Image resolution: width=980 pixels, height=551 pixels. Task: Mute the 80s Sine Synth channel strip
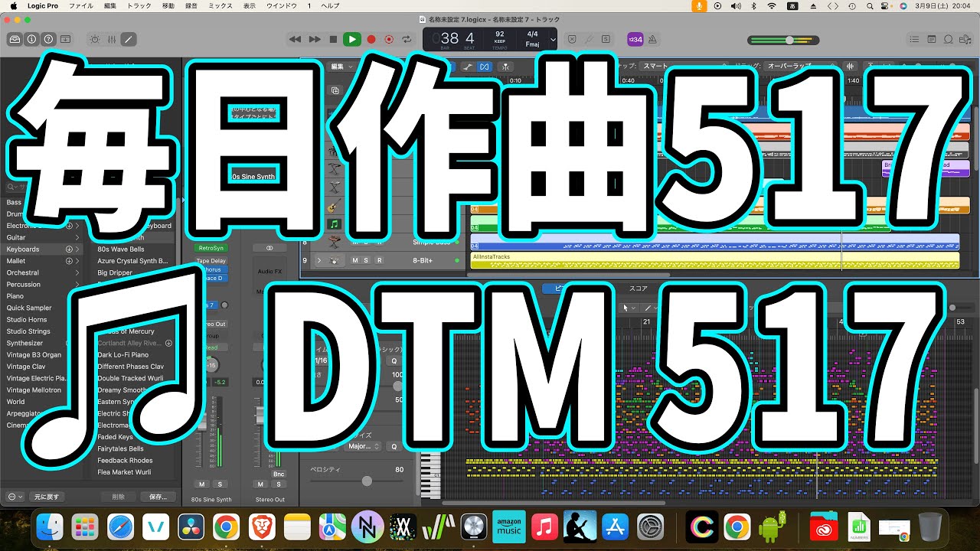pyautogui.click(x=203, y=484)
